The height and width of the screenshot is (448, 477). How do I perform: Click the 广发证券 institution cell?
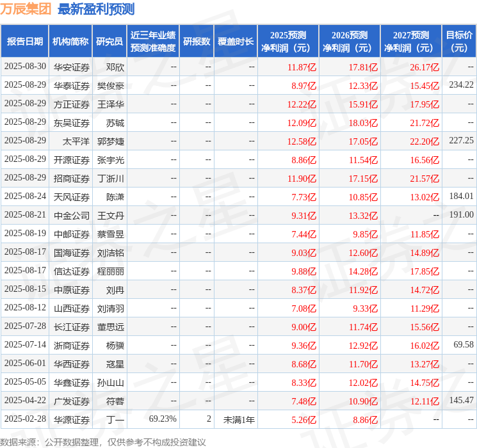pos(72,401)
